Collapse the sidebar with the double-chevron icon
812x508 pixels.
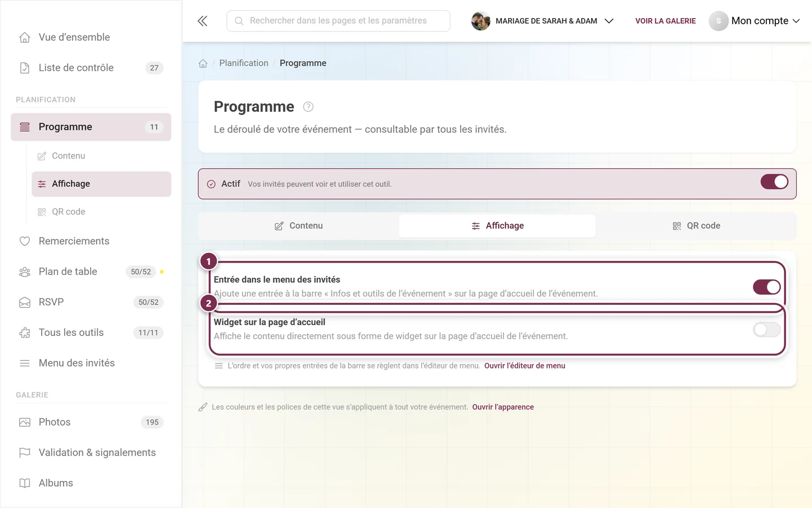202,21
